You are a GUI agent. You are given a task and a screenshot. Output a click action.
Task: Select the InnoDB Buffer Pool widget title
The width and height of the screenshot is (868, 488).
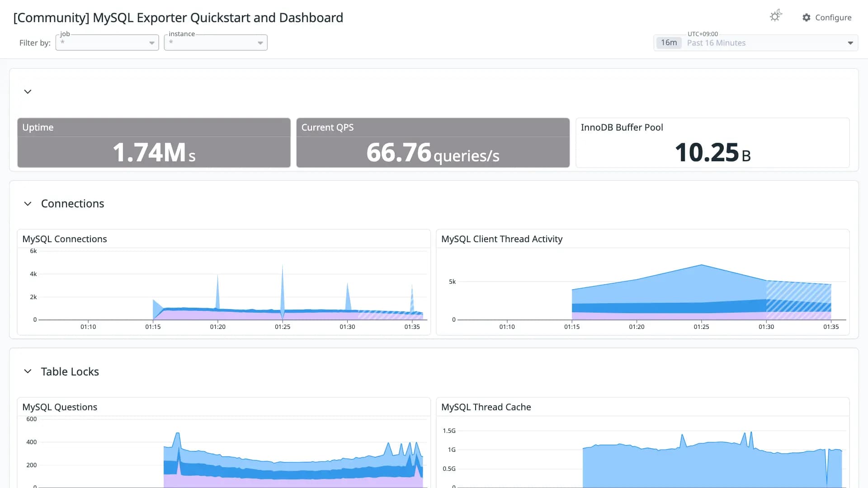point(622,127)
